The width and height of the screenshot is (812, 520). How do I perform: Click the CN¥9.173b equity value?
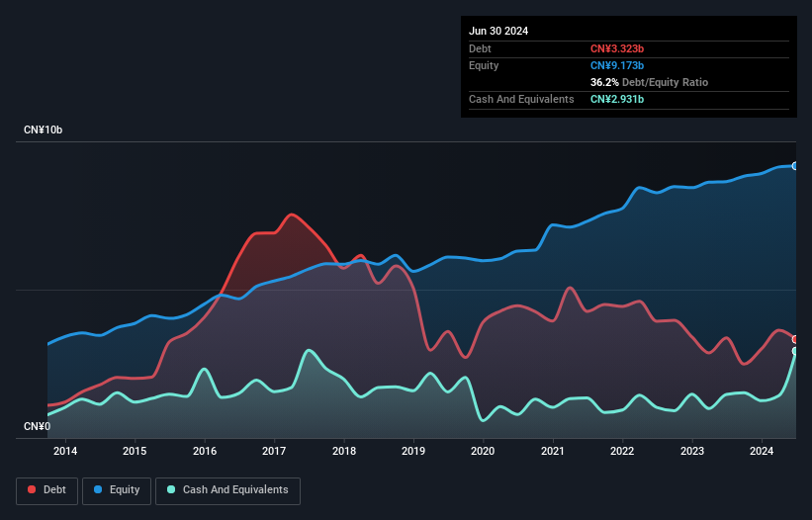tap(617, 65)
